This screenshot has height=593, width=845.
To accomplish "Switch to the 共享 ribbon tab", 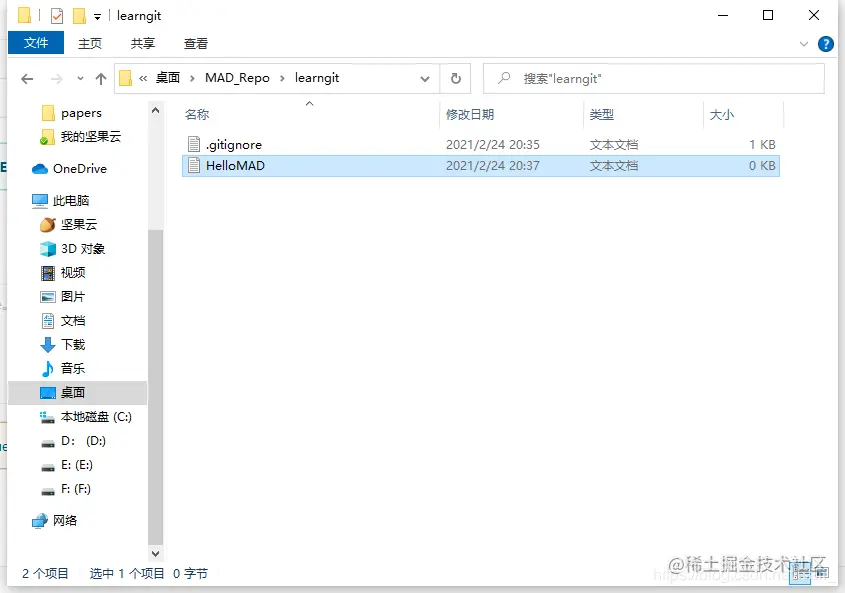I will click(x=143, y=43).
